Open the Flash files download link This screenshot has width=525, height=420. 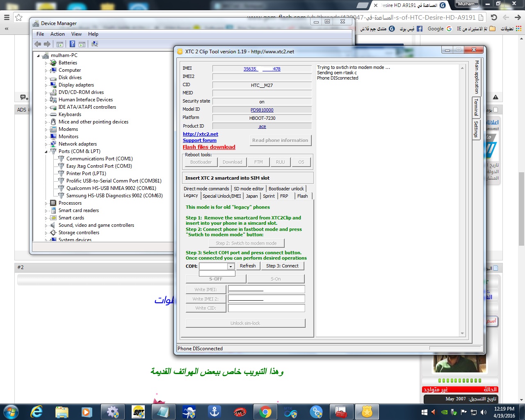click(209, 147)
